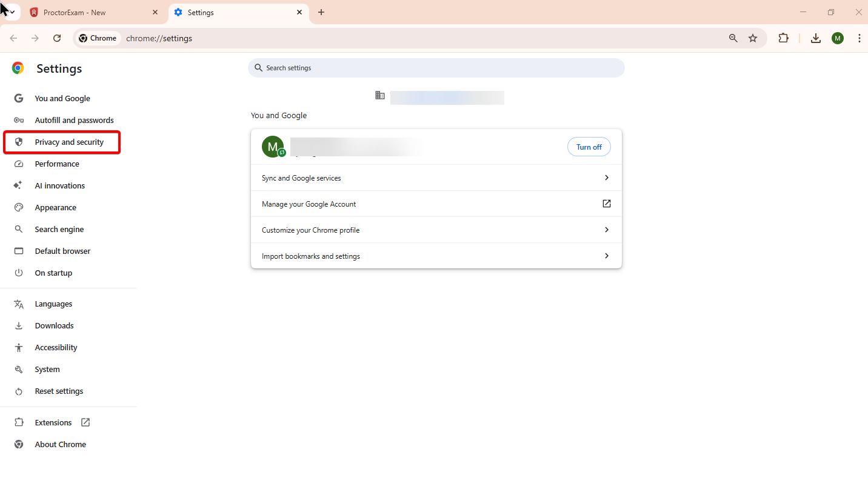Open System settings
Viewport: 868px width, 492px height.
click(47, 369)
